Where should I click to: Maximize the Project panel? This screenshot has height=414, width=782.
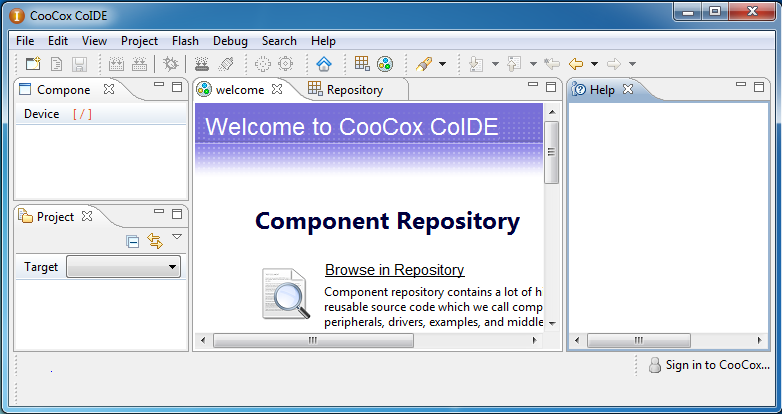[177, 214]
